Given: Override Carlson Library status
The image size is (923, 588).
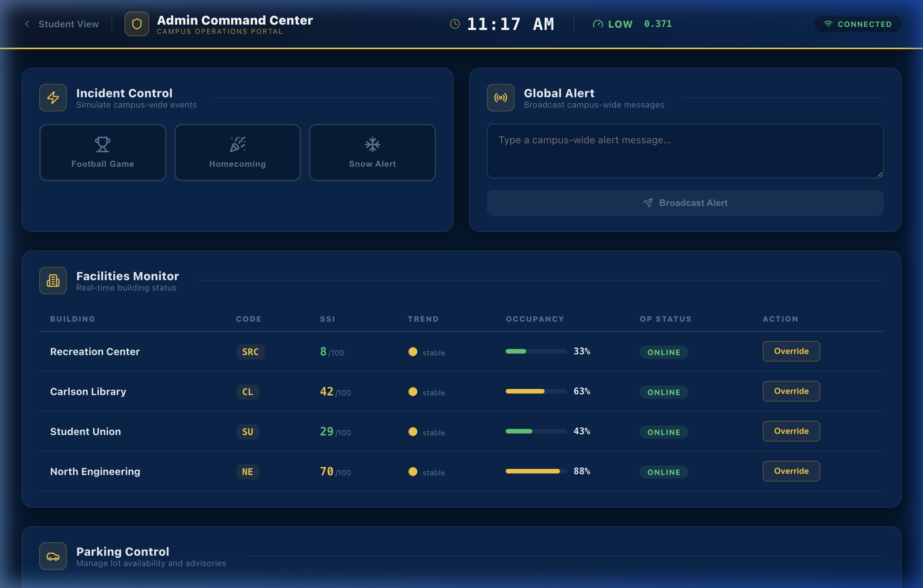Looking at the screenshot, I should 791,391.
